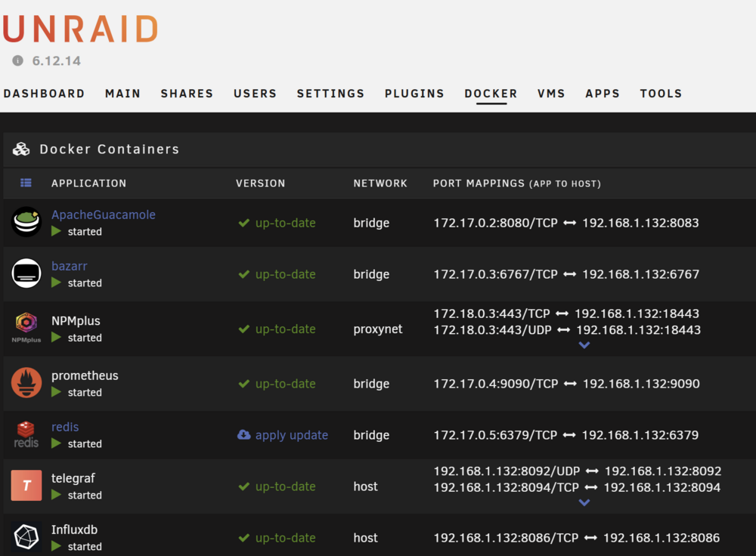Click the green play icon under ApacheGuacamole
Screen dimensions: 756x556
(57, 231)
